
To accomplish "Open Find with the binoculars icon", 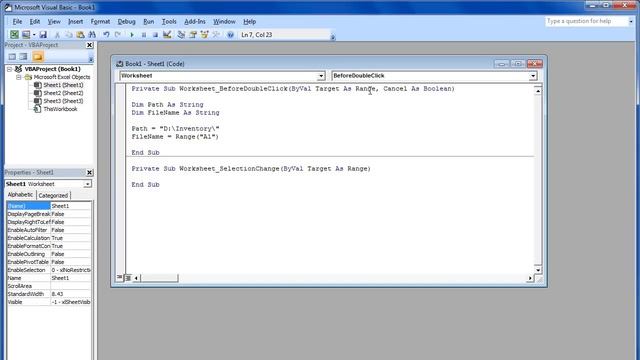I will point(92,35).
